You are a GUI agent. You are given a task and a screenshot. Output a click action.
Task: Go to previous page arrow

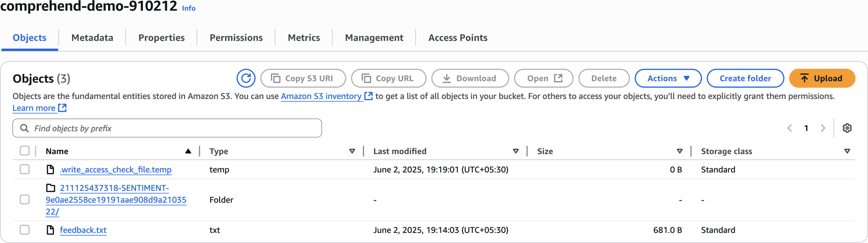click(x=790, y=128)
